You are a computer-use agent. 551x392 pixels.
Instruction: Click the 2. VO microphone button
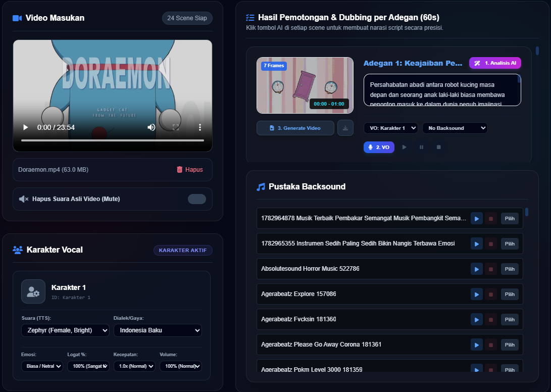[x=379, y=147]
